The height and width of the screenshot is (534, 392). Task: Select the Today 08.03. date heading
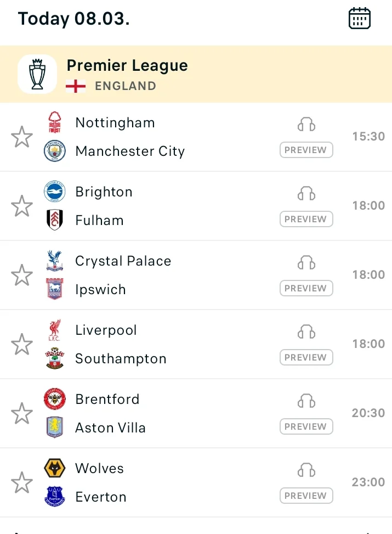click(73, 19)
